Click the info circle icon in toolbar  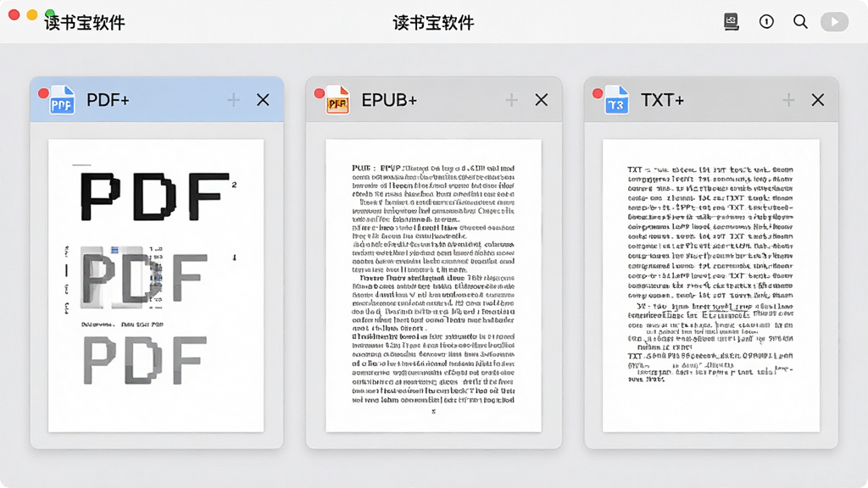[x=766, y=21]
